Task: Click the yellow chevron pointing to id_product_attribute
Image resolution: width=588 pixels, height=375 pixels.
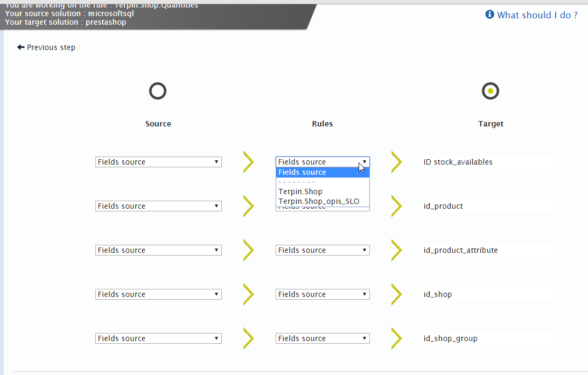Action: (x=397, y=250)
